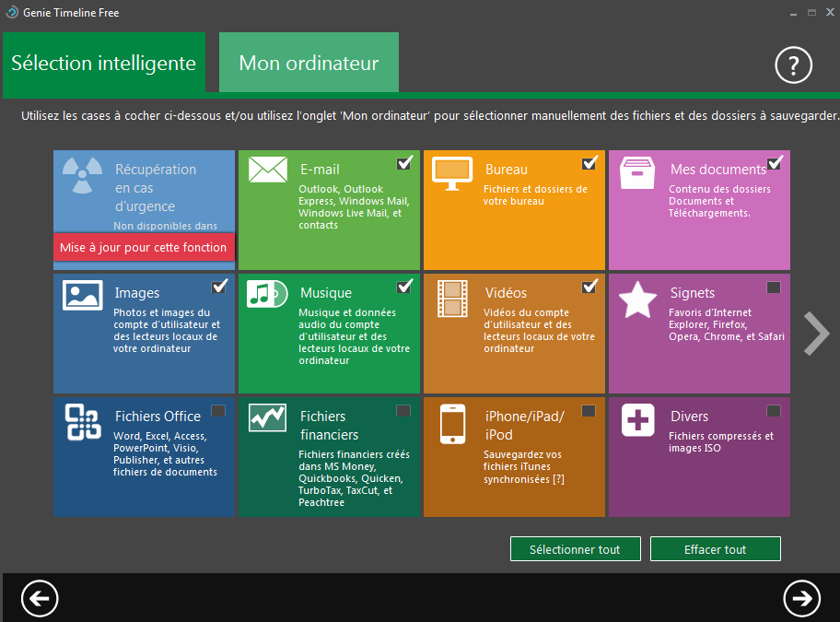This screenshot has height=622, width=840.
Task: Click the Récupération en cas d'urgence title
Action: pos(156,187)
